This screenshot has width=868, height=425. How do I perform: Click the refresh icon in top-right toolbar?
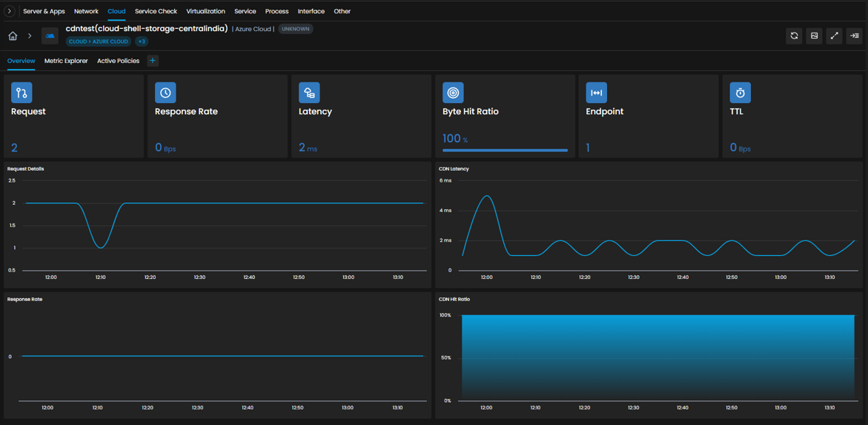794,36
